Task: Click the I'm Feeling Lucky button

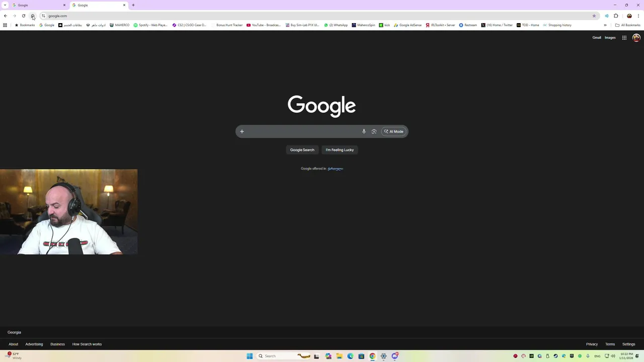Action: pyautogui.click(x=340, y=150)
